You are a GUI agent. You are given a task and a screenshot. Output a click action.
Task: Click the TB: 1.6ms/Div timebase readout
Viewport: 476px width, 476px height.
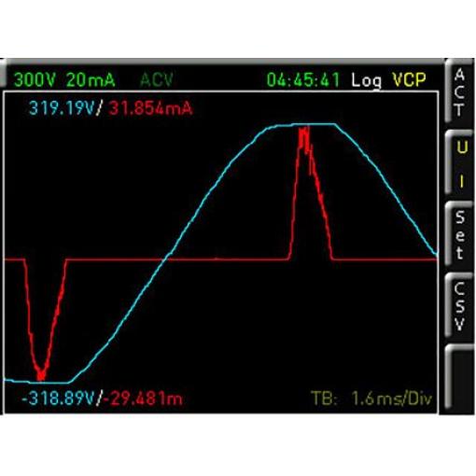[371, 398]
